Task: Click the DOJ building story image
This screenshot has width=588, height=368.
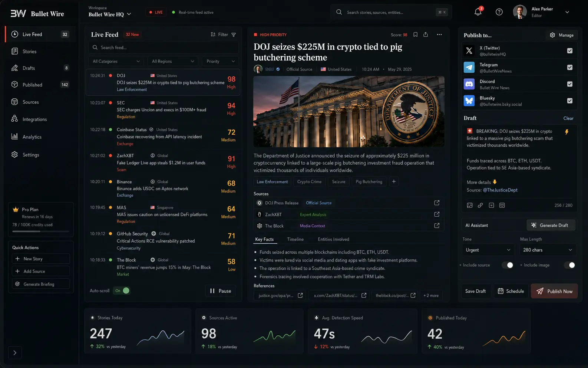Action: [x=349, y=112]
